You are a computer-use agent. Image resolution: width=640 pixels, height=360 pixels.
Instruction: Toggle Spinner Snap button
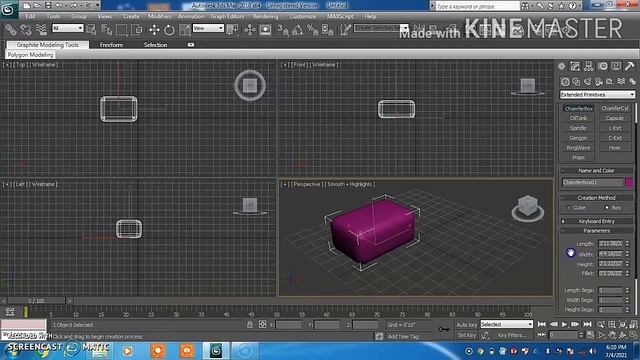pos(328,29)
